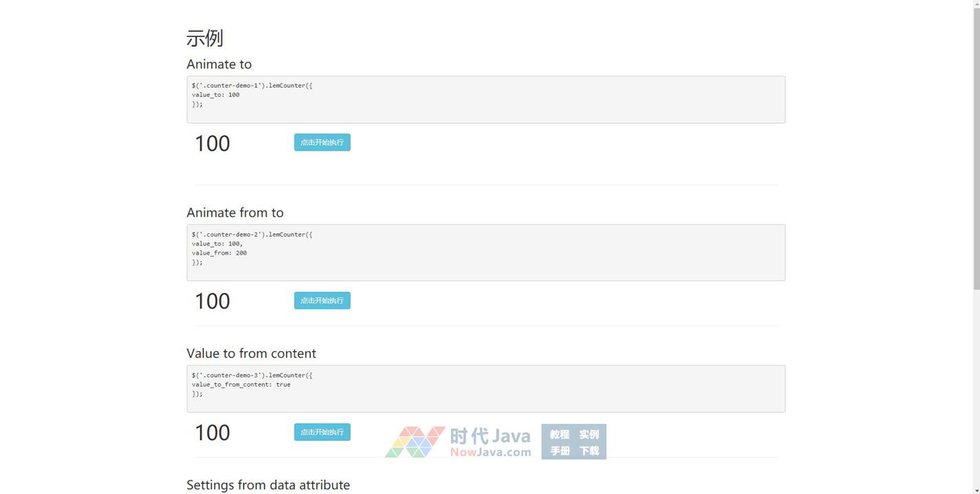
Task: Click the counter-demo-1 code block
Action: (x=486, y=100)
